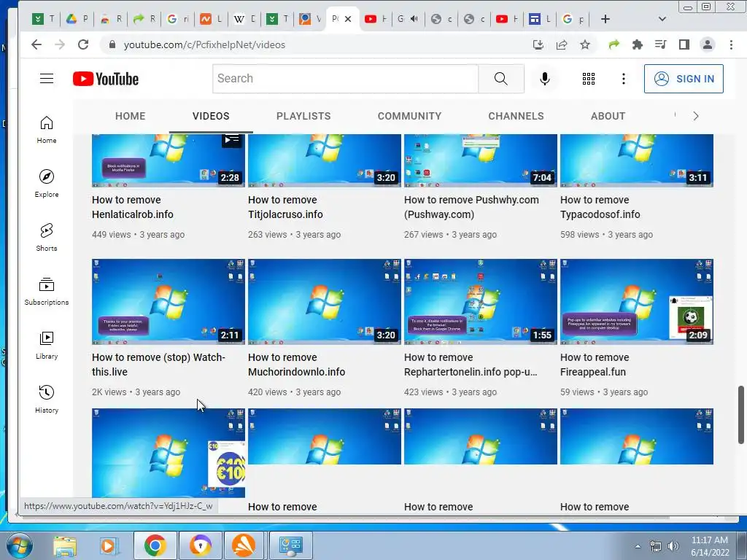Open YouTube settings three-dot menu

pyautogui.click(x=623, y=79)
